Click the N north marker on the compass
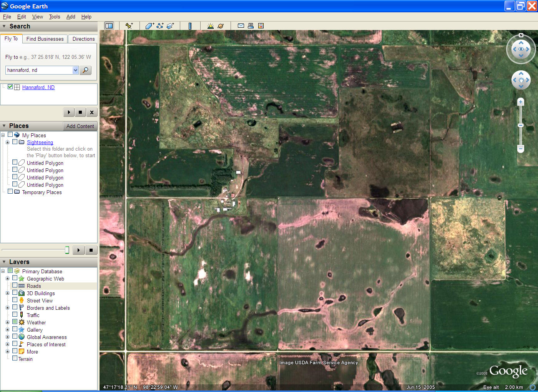Viewport: 538px width, 392px height. 521,35
